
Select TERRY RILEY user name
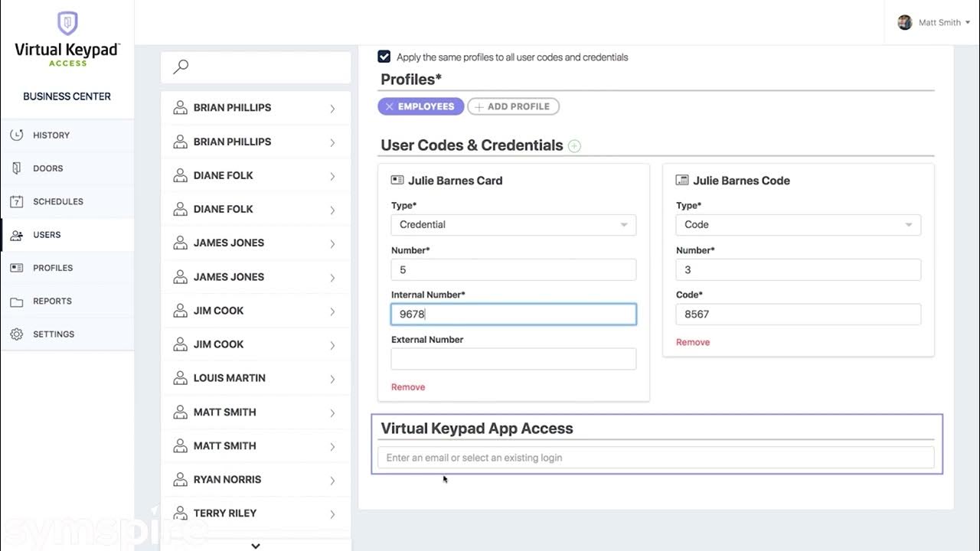(x=225, y=514)
